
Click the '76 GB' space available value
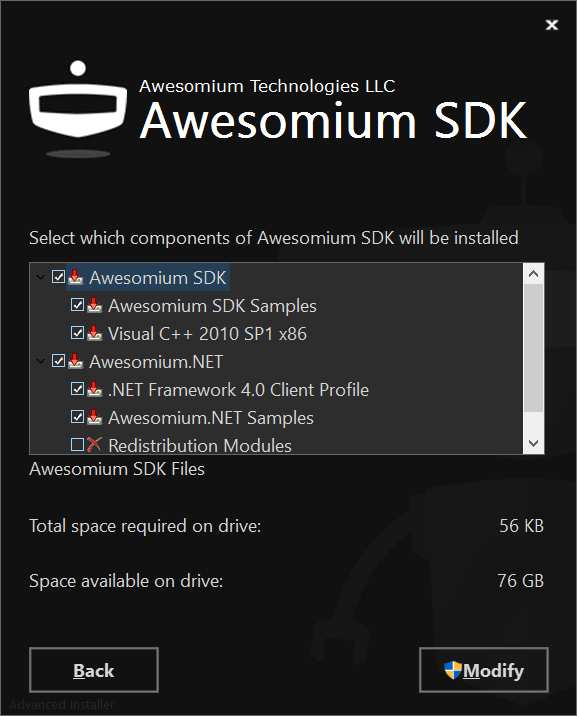click(x=520, y=581)
